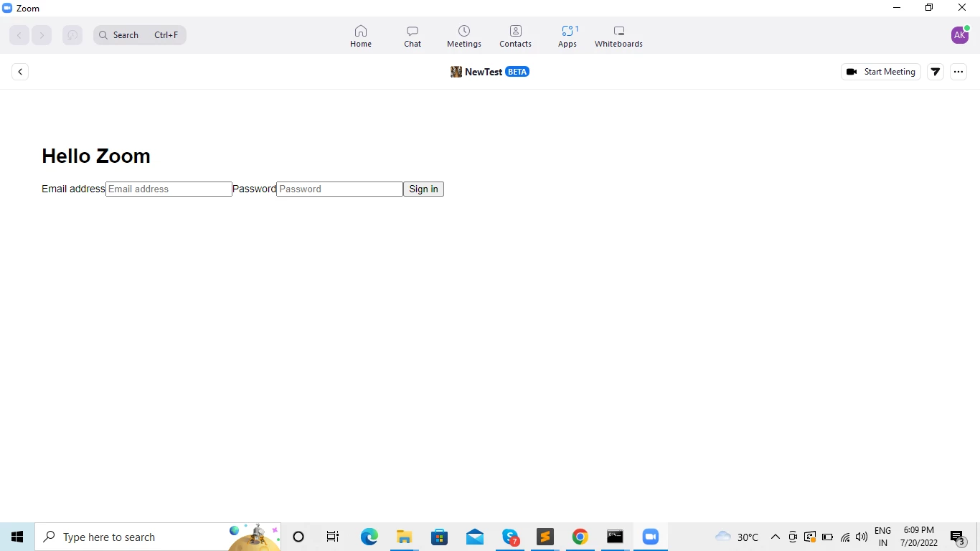Show hidden system tray icons
The height and width of the screenshot is (551, 980).
tap(775, 537)
